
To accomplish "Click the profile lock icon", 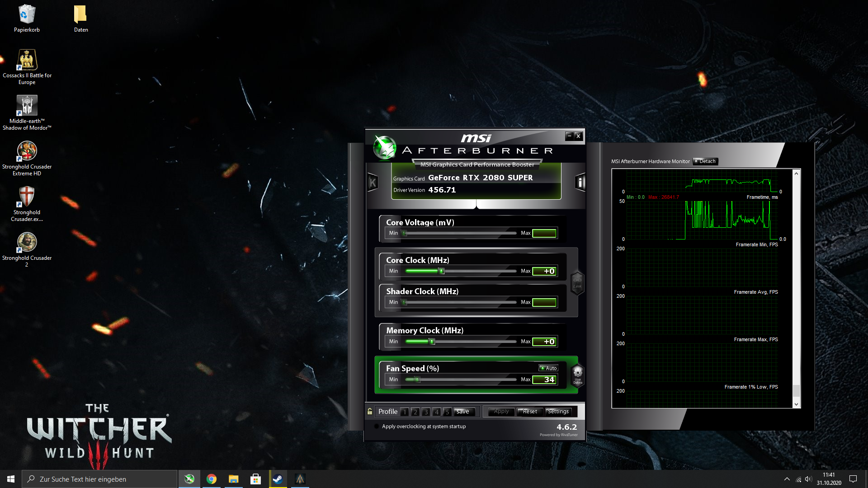I will tap(370, 411).
